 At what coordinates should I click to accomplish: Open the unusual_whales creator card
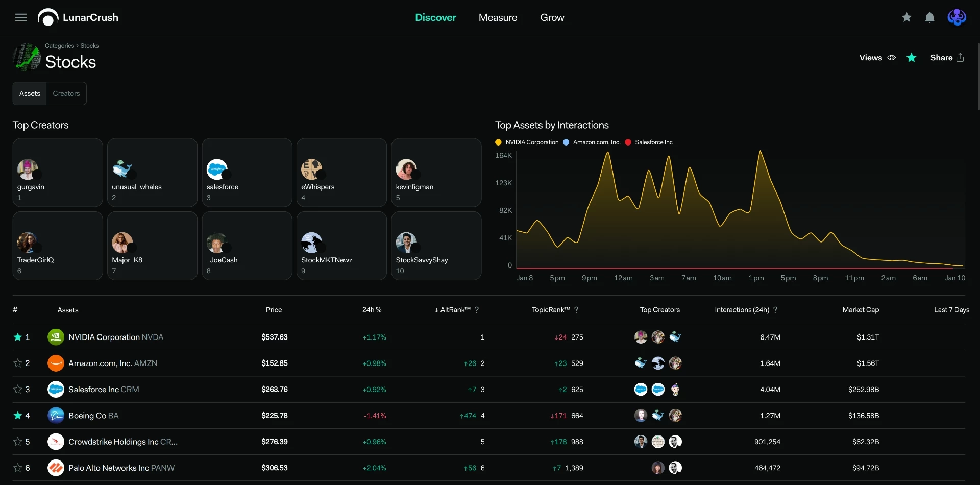pyautogui.click(x=152, y=173)
